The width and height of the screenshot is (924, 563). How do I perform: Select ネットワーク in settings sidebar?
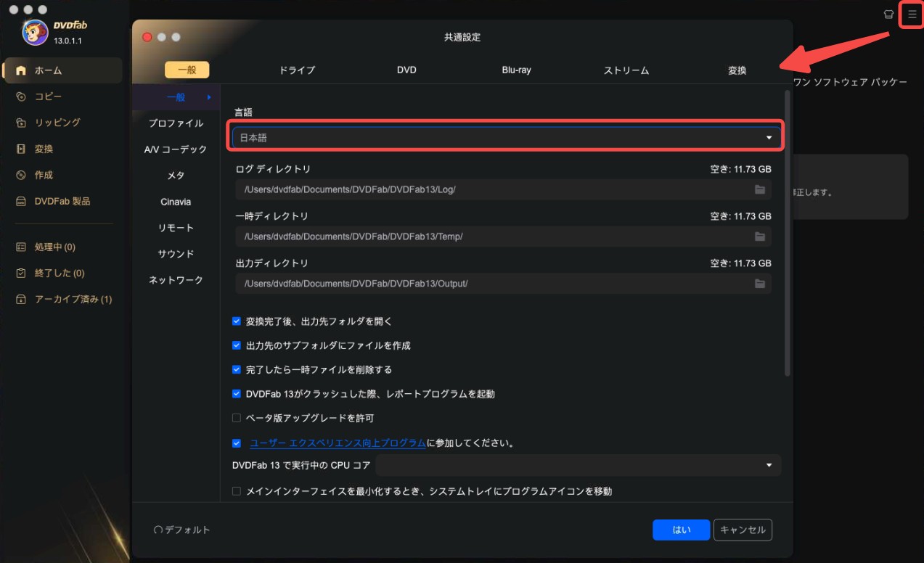point(176,280)
